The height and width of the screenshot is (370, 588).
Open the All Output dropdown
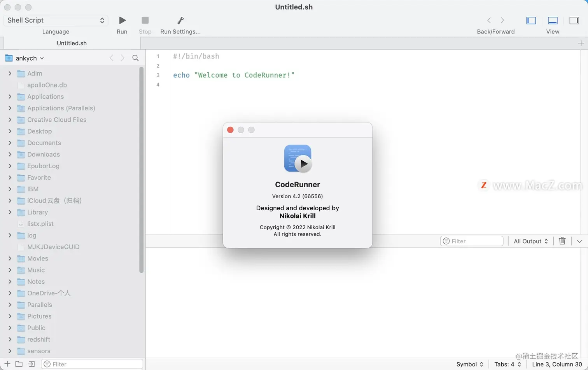tap(531, 241)
